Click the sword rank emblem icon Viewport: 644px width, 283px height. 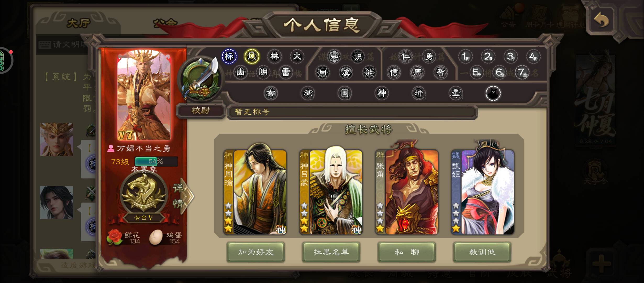200,78
